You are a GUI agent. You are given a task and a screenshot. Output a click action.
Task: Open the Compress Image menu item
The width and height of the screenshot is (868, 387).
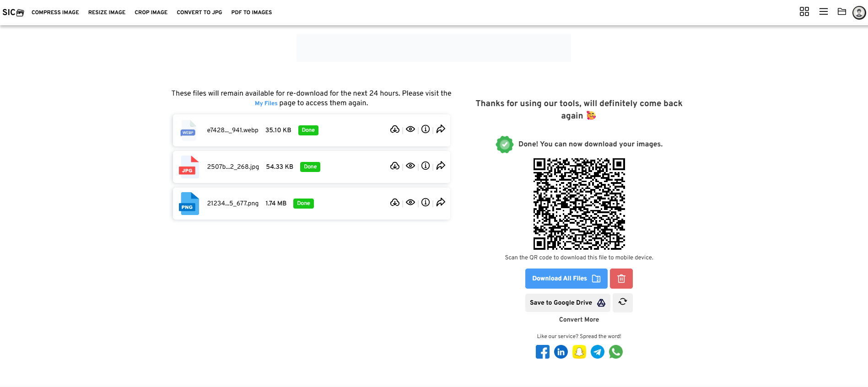[55, 12]
